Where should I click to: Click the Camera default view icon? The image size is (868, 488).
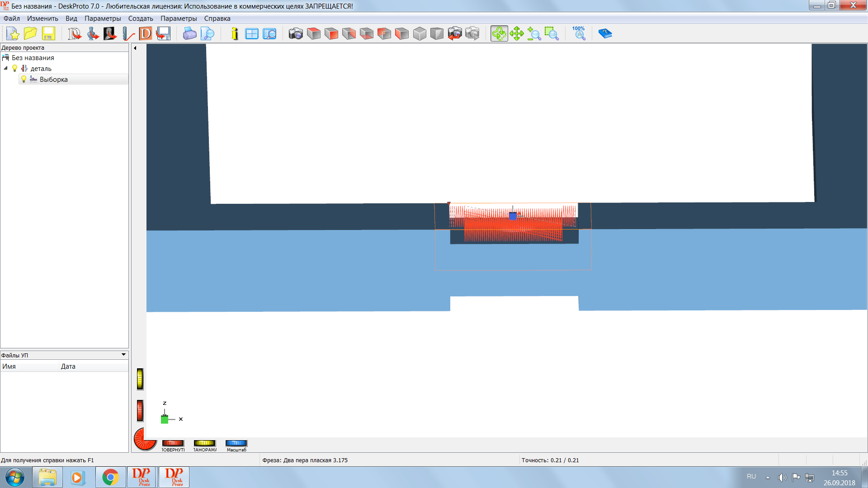click(296, 33)
